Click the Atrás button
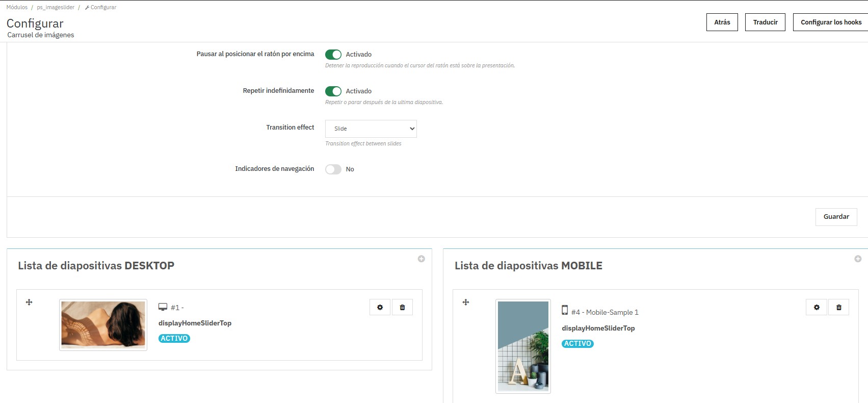 tap(722, 22)
